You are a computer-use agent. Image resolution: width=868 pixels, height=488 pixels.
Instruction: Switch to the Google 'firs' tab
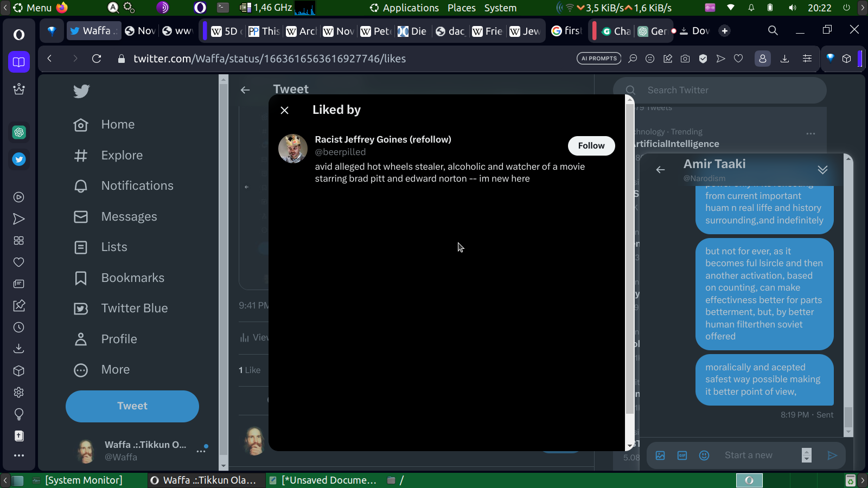pyautogui.click(x=567, y=31)
